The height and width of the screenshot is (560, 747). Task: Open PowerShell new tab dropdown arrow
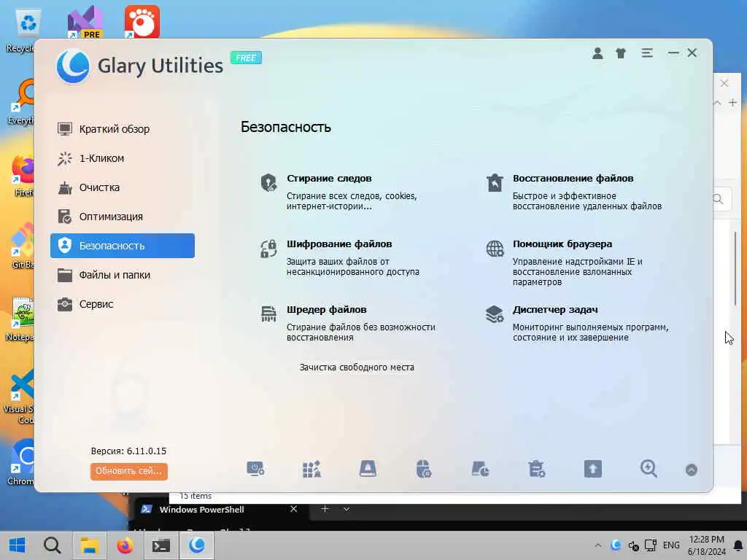point(347,509)
